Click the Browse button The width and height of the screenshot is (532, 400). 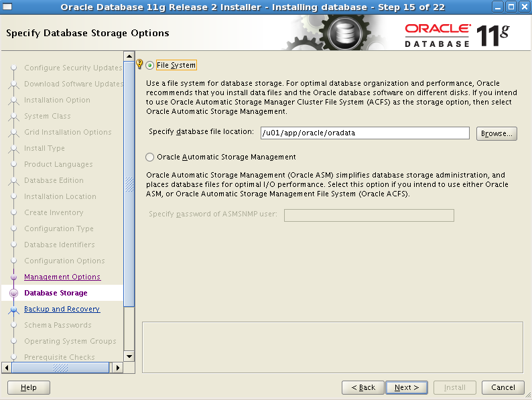496,133
